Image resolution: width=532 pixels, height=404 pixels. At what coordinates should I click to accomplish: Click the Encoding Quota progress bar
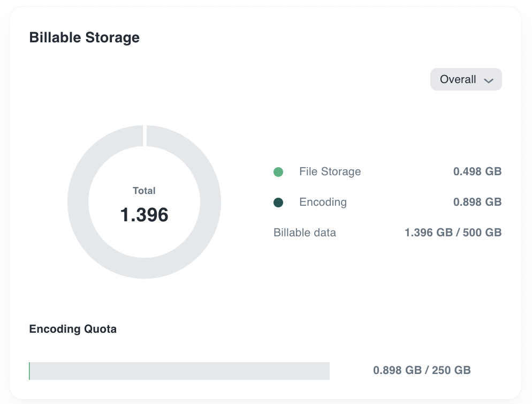(x=179, y=371)
